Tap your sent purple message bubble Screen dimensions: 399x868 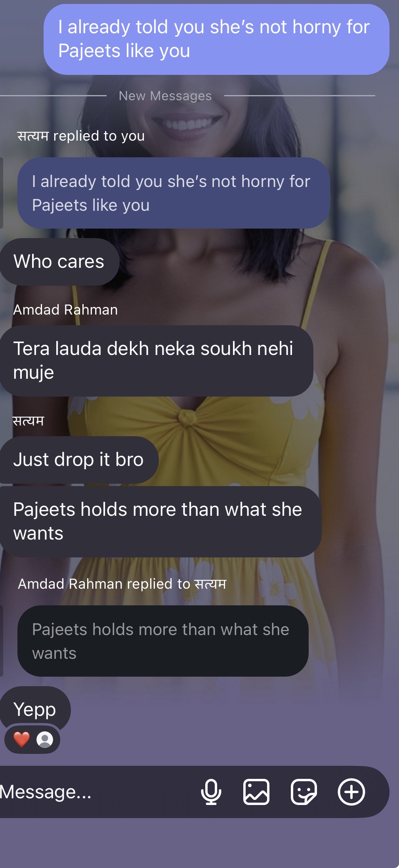tap(216, 39)
